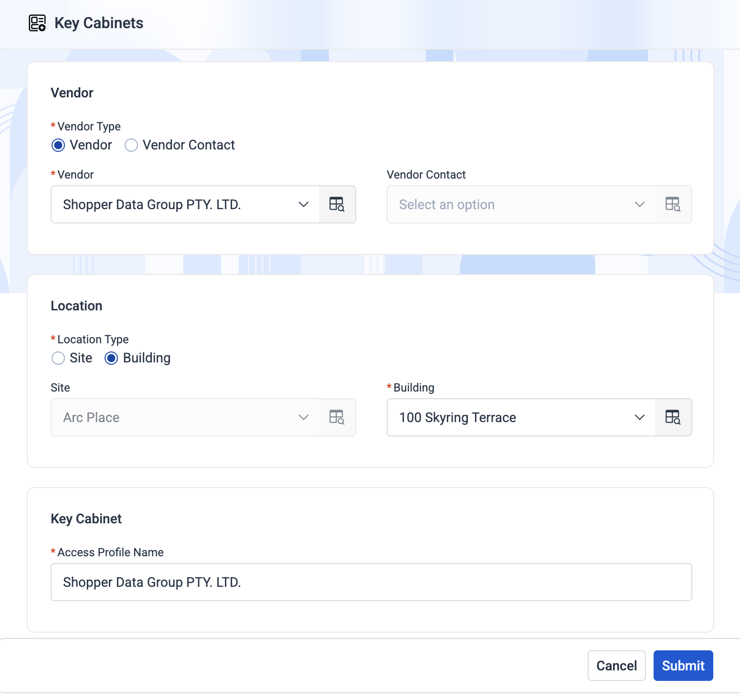Click the Key Cabinets page title
Image resolution: width=740 pixels, height=700 pixels.
pos(99,23)
